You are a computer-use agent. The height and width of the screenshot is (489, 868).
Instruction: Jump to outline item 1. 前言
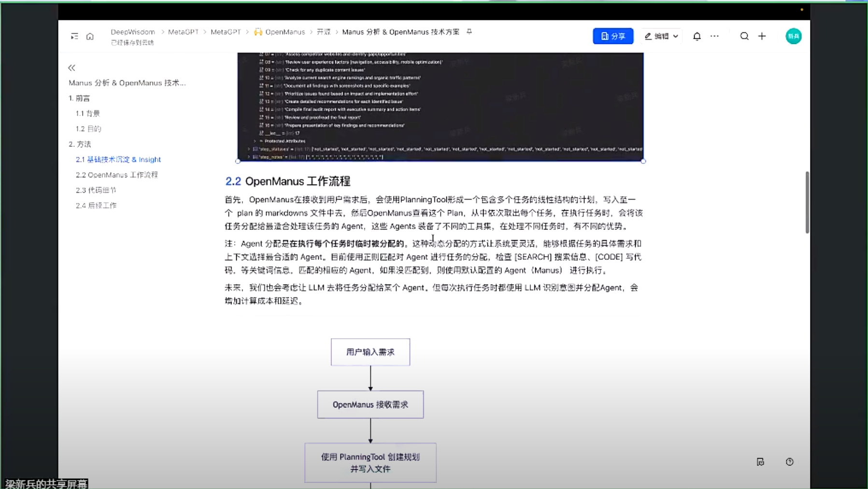tap(79, 98)
